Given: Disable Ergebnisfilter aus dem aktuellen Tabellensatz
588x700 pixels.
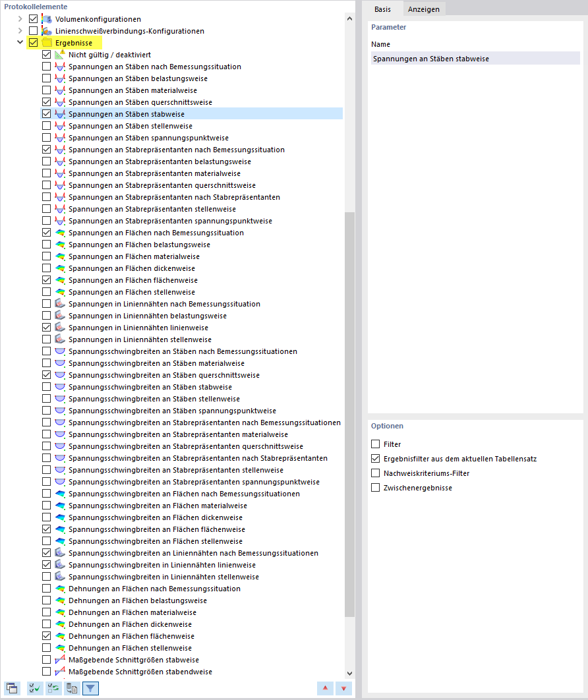Looking at the screenshot, I should (x=376, y=459).
